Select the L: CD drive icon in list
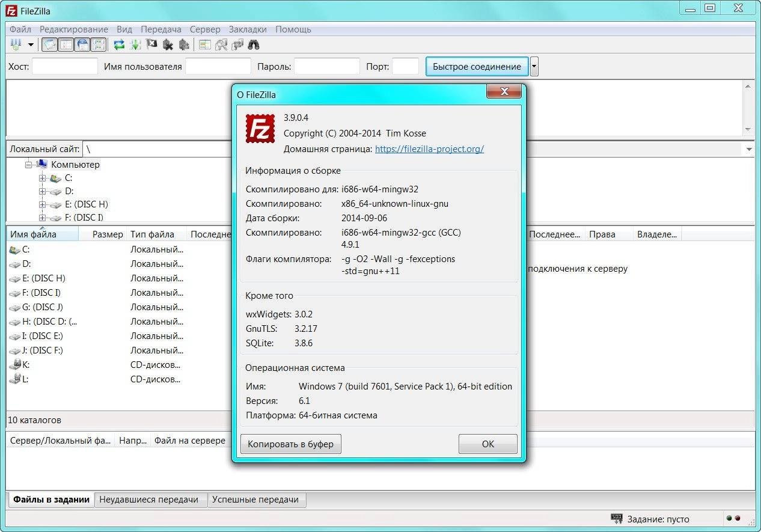The height and width of the screenshot is (532, 761). point(15,379)
